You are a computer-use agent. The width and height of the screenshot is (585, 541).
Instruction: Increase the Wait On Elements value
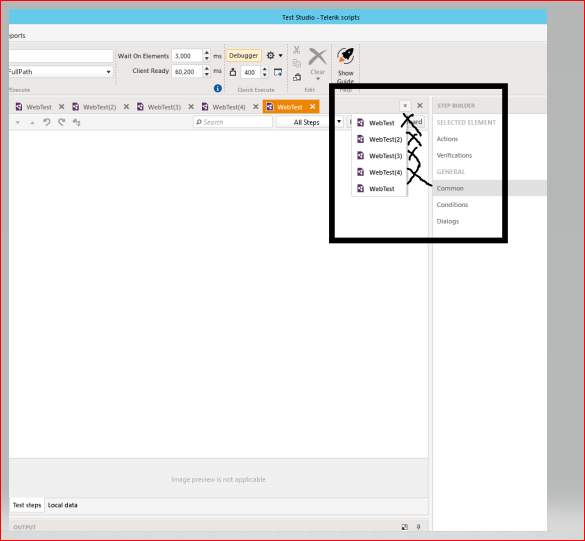point(207,53)
